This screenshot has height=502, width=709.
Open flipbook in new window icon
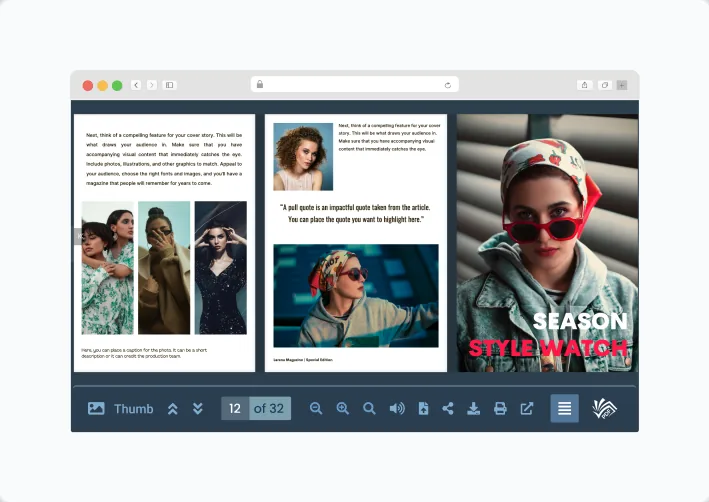point(527,408)
